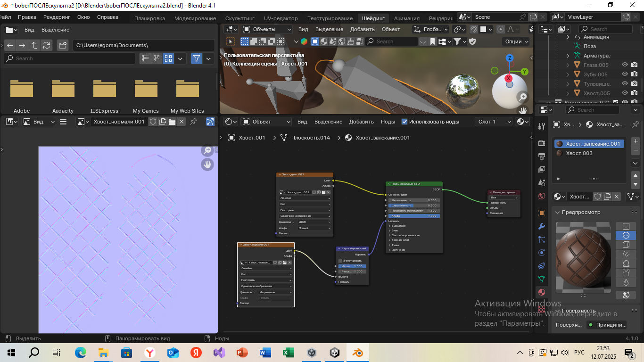Hide Туловище in viewport
Screen dimensions: 644x362
pyautogui.click(x=625, y=84)
